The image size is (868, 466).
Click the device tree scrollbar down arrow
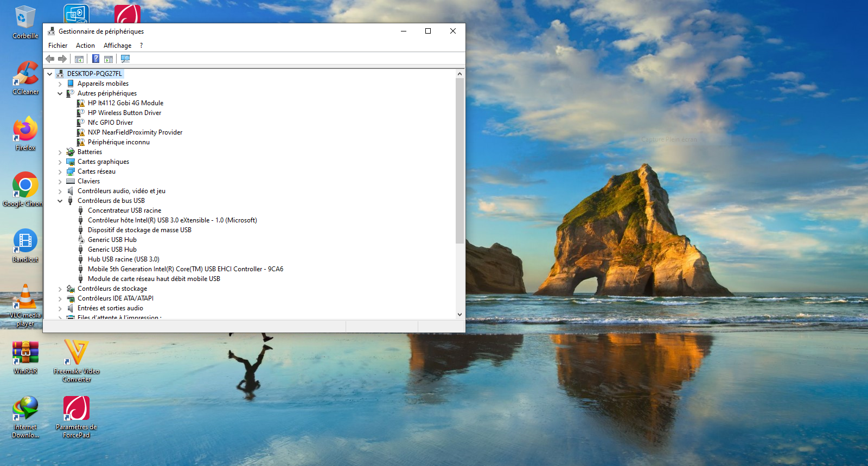tap(459, 314)
